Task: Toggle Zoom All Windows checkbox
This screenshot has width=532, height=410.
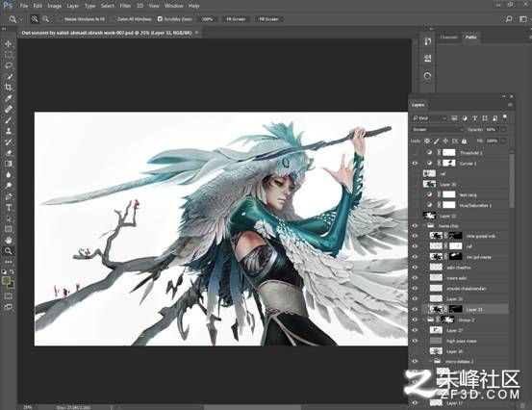Action: (x=114, y=19)
